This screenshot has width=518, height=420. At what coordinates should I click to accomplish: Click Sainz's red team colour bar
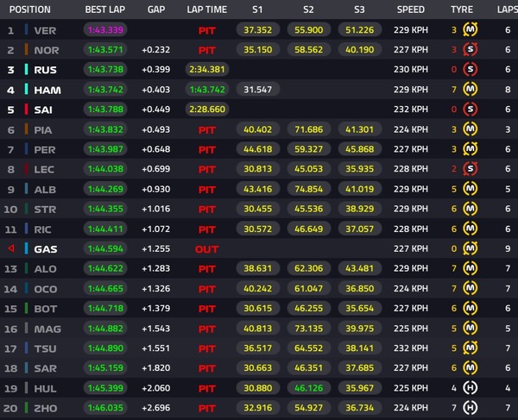point(26,110)
